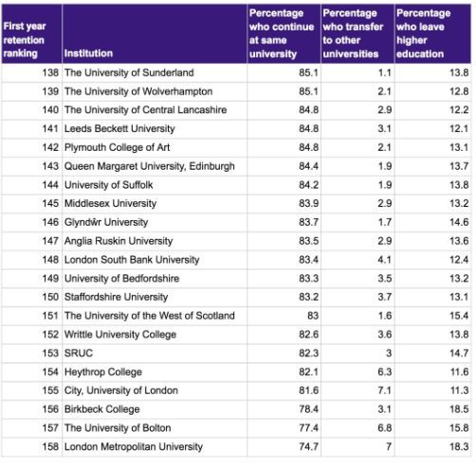476x465 pixels.
Task: Select The University of Sunderland cell
Action: [x=155, y=73]
